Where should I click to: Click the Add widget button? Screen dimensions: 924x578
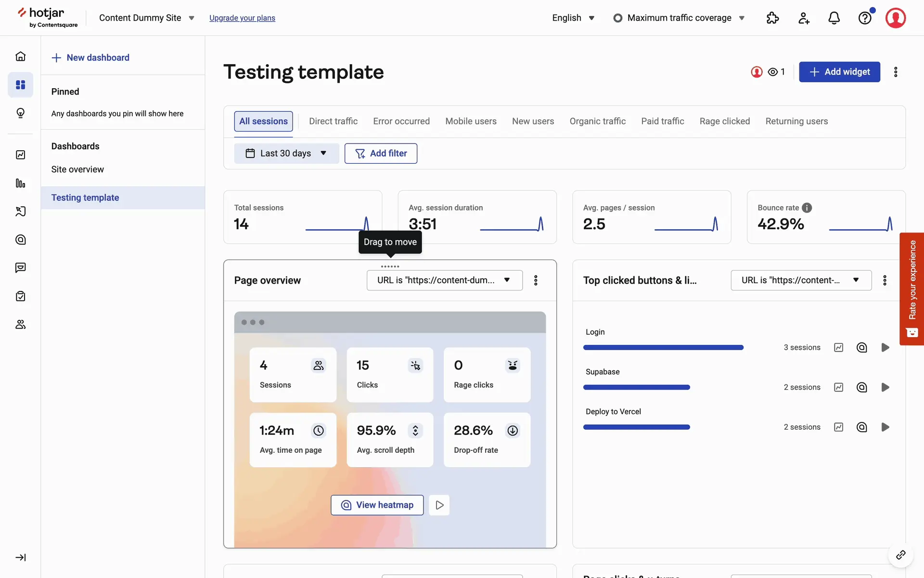tap(839, 72)
